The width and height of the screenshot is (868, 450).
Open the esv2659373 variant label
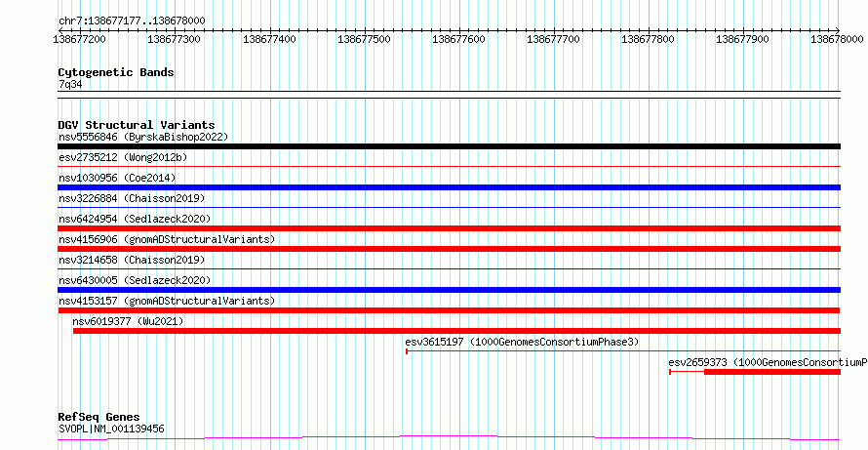(768, 362)
